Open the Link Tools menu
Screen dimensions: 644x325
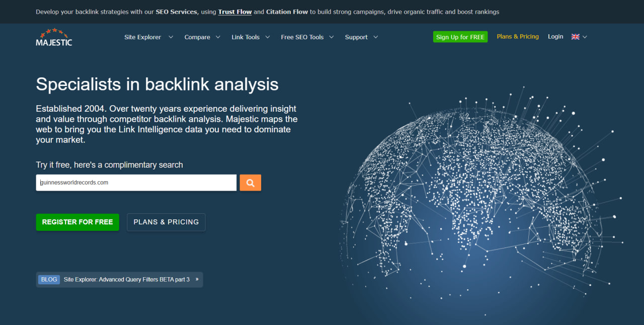(246, 37)
